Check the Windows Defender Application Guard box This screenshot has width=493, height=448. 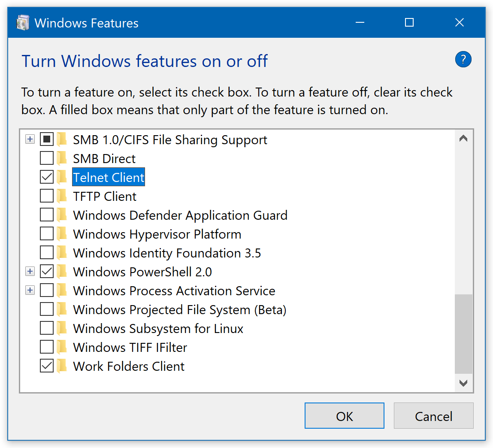[x=47, y=215]
